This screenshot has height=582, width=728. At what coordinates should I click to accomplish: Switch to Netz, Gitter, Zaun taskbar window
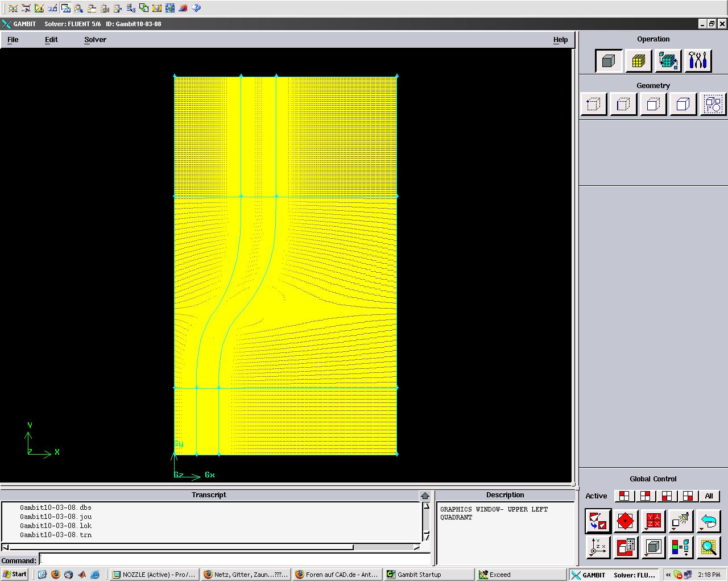245,575
